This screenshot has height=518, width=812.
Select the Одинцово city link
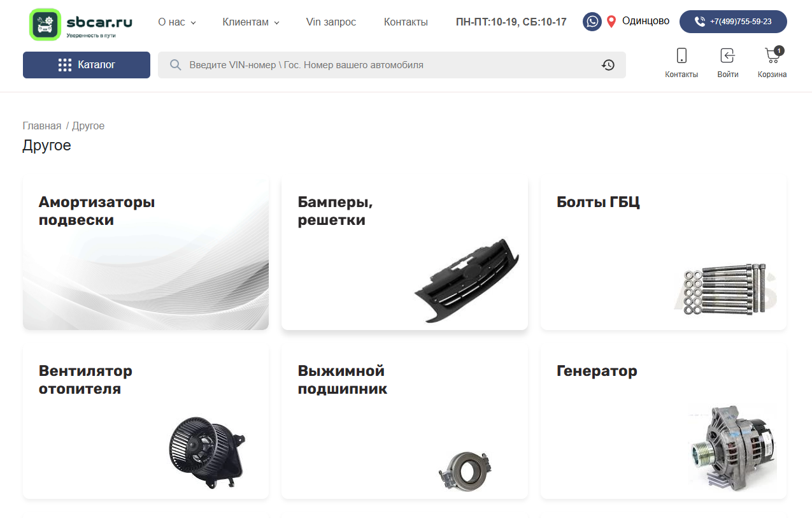click(x=646, y=21)
